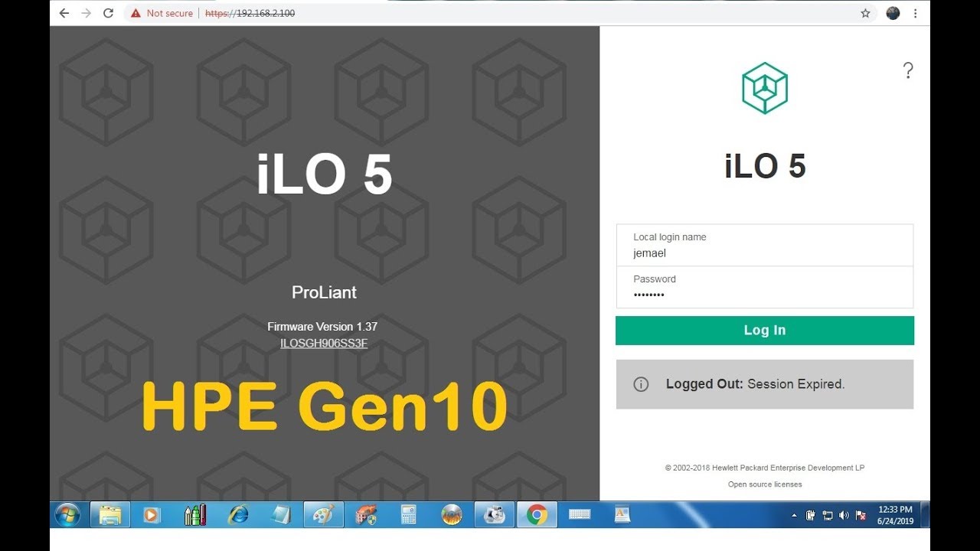980x551 pixels.
Task: Open the Open source licenses link
Action: tap(764, 484)
